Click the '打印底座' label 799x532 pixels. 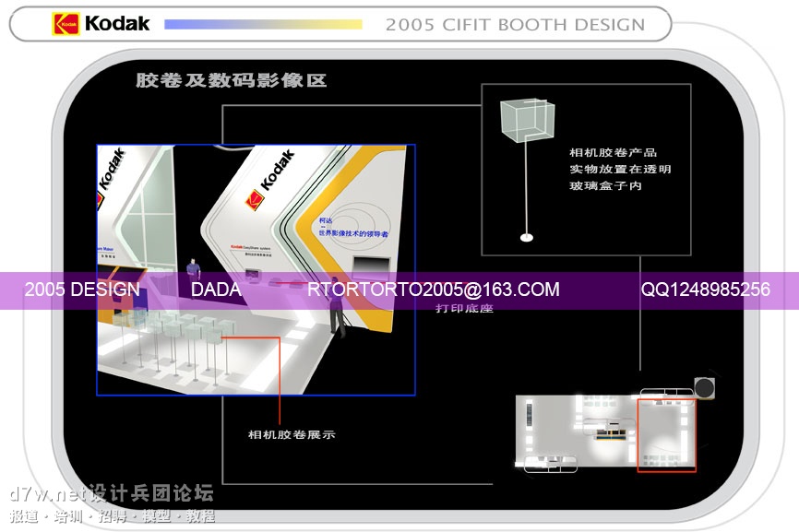click(x=464, y=308)
